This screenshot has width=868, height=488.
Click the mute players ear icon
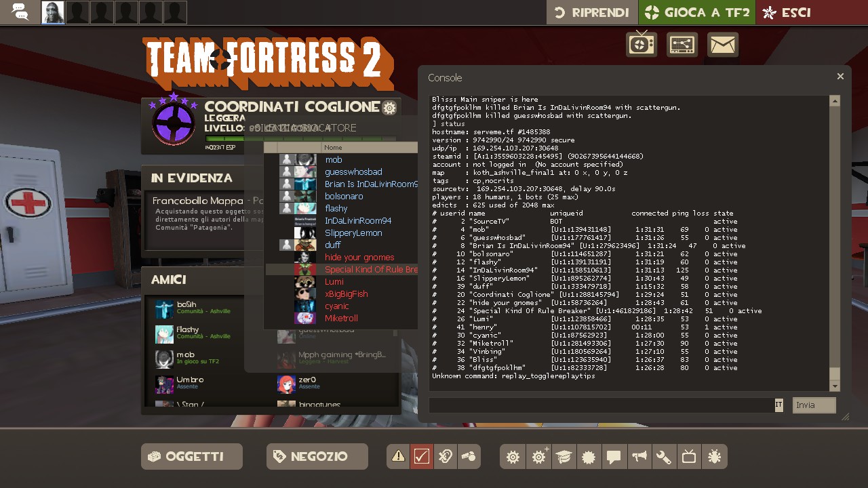pos(444,457)
